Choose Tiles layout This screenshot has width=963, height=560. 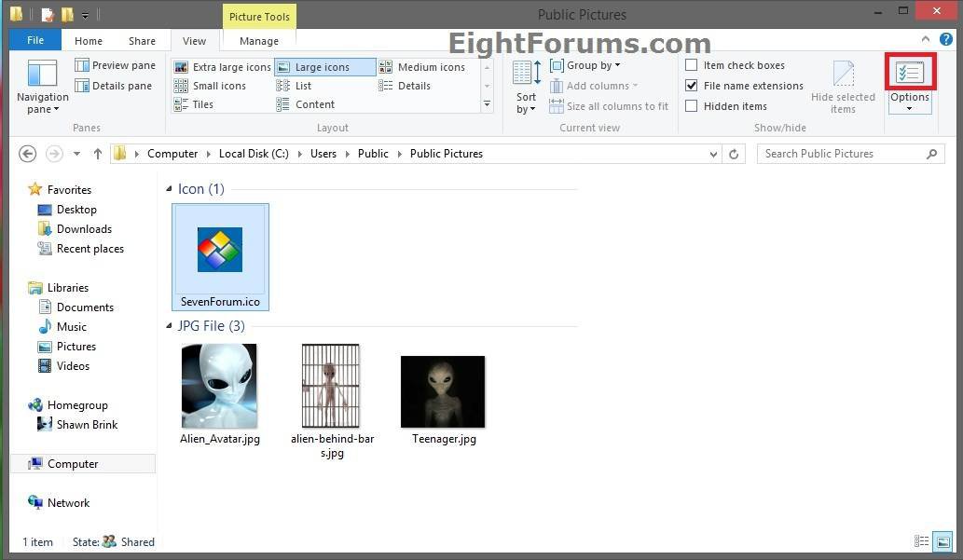194,104
